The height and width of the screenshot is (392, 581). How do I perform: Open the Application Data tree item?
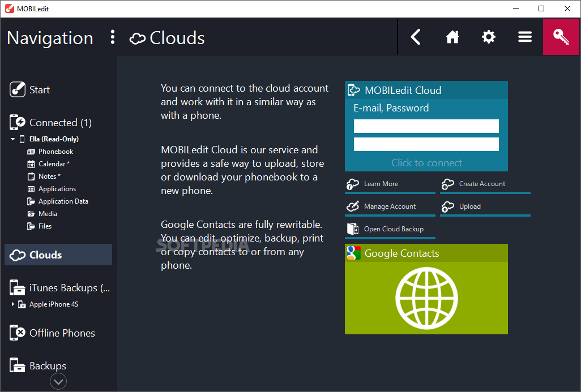tap(63, 201)
